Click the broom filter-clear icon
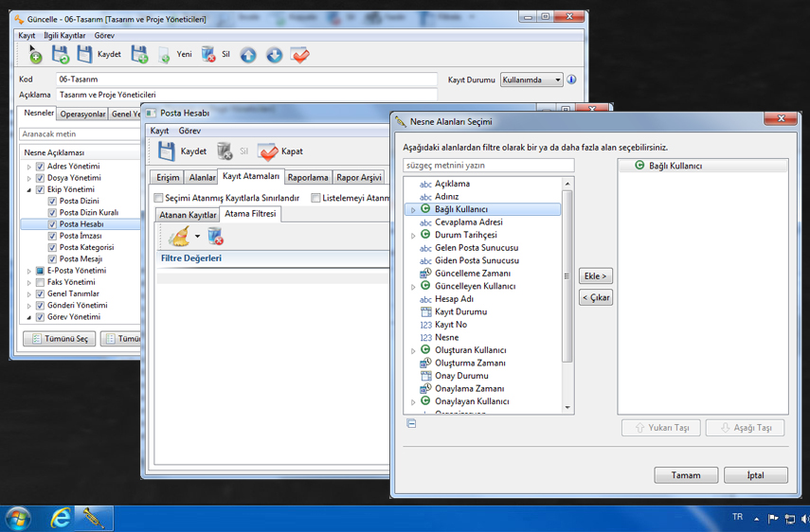The height and width of the screenshot is (532, 810). (x=179, y=237)
